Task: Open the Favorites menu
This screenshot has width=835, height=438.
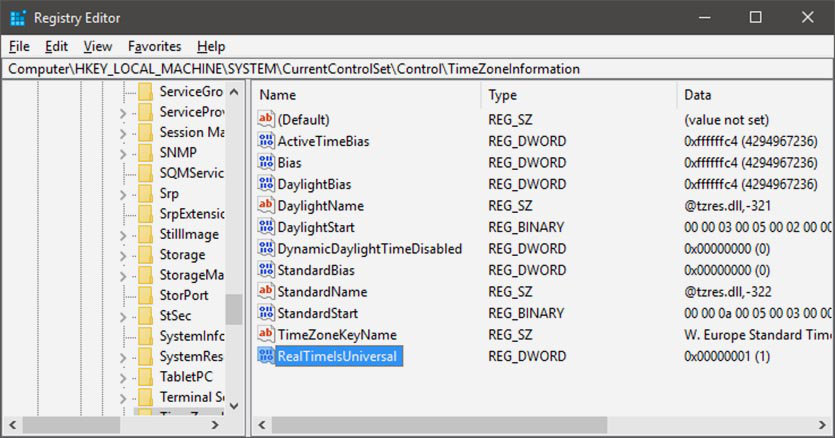Action: click(154, 46)
